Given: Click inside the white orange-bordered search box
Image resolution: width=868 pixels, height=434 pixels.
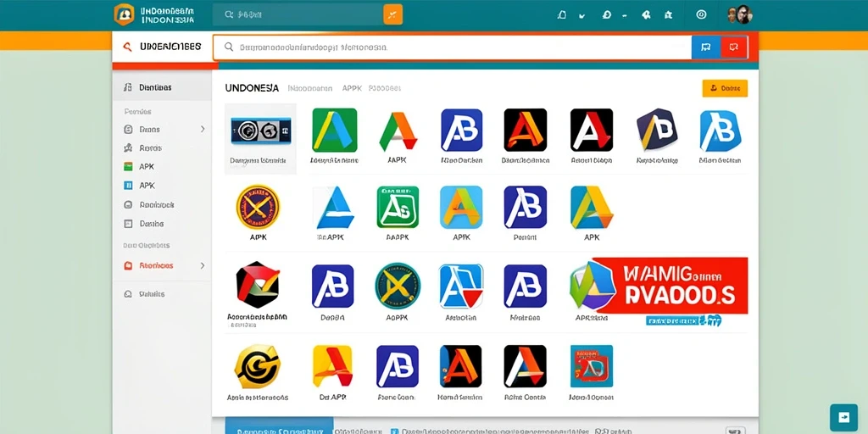Looking at the screenshot, I should point(453,47).
